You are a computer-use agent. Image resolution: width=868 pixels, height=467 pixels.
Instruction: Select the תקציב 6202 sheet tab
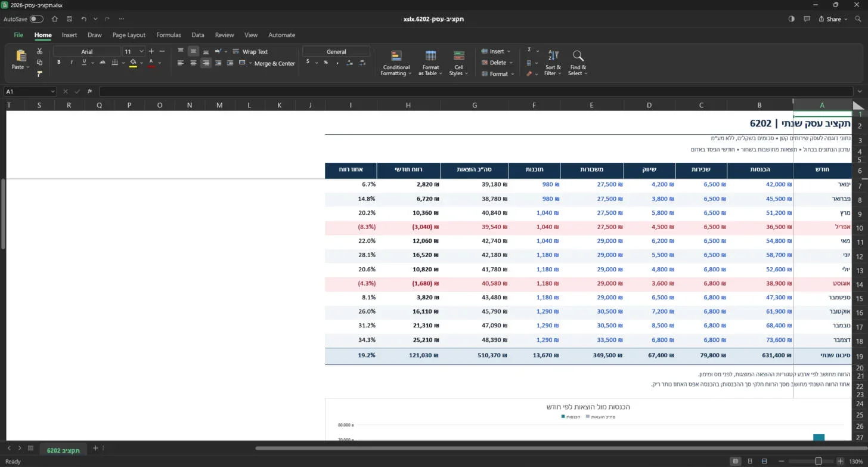63,449
